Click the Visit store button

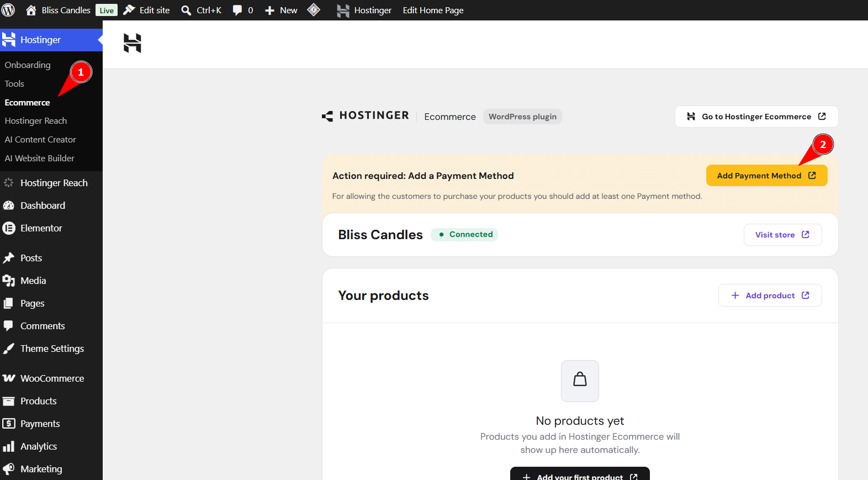coord(782,235)
